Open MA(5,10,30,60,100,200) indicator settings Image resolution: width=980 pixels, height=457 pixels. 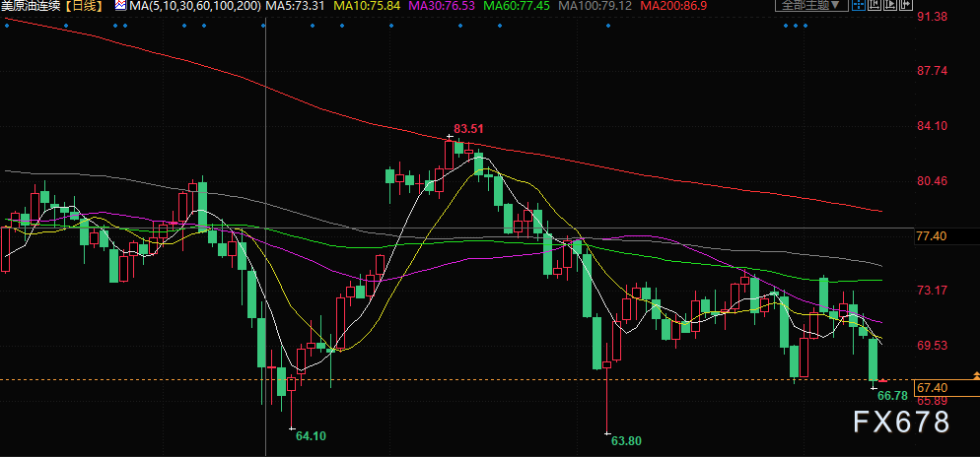coord(195,6)
